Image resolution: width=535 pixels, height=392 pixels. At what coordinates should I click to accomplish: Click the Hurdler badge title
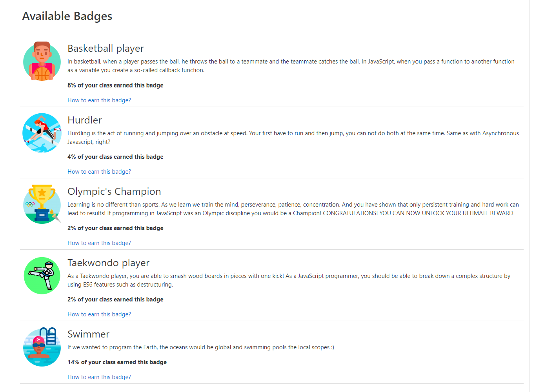pyautogui.click(x=85, y=120)
